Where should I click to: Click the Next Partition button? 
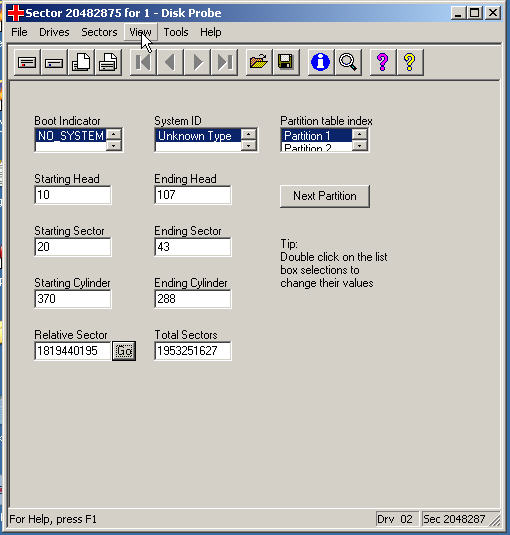click(325, 196)
